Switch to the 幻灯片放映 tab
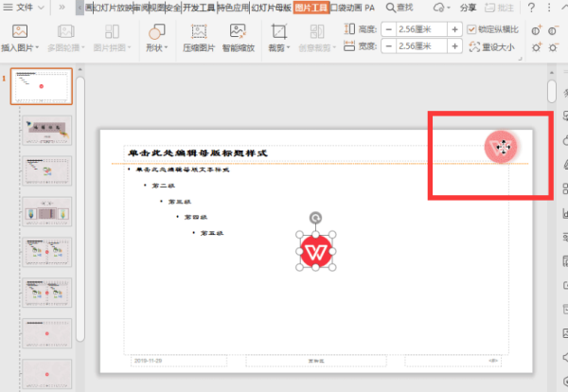This screenshot has width=568, height=392. tap(114, 8)
